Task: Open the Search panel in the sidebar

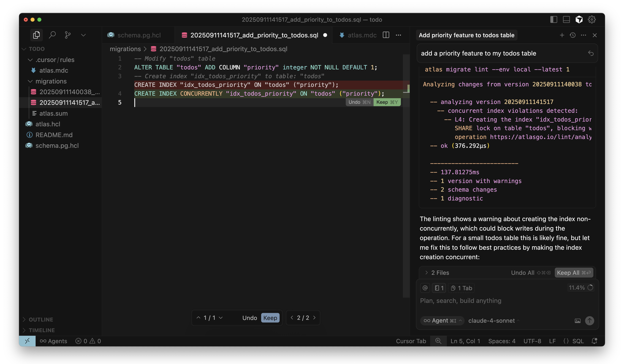Action: (53, 35)
